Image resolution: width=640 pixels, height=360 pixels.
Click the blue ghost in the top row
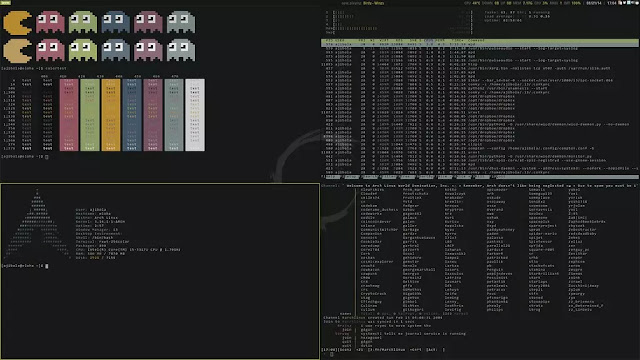pyautogui.click(x=116, y=22)
